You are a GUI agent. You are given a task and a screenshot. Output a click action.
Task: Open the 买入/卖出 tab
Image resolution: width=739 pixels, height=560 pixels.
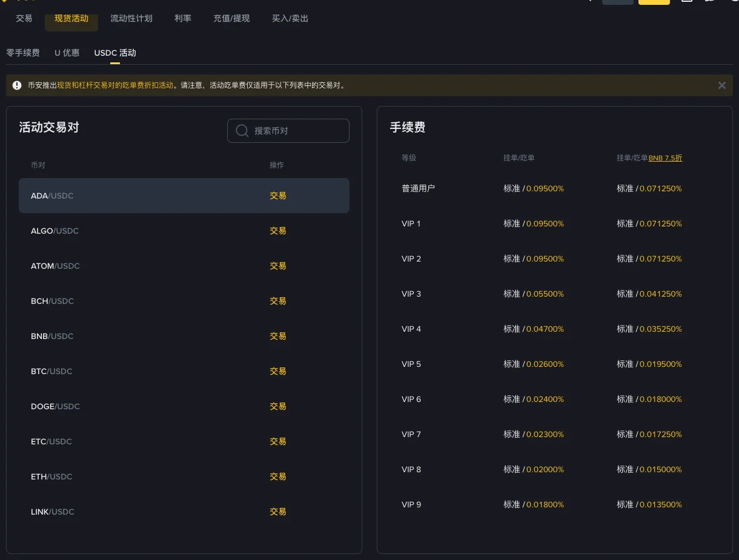(290, 19)
